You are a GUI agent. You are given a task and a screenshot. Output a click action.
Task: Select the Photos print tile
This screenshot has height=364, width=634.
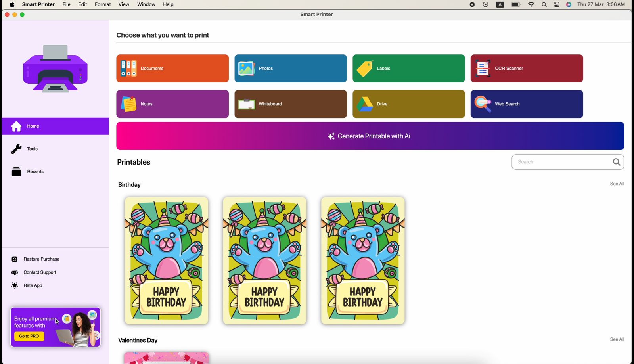click(x=290, y=69)
